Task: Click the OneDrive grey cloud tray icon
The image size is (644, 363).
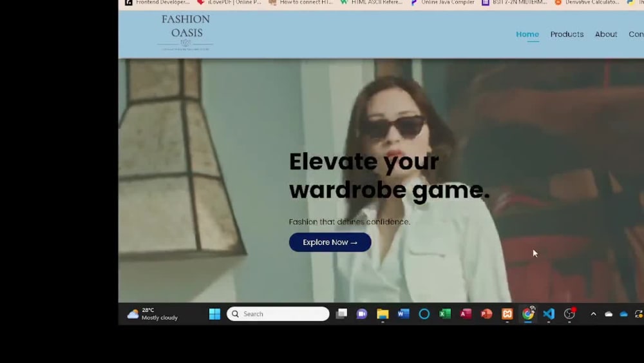Action: (x=609, y=314)
